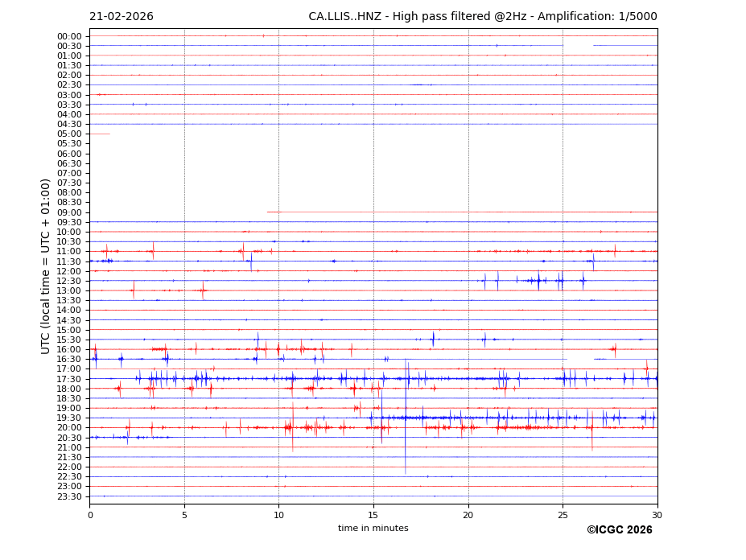Click the 25 minute x-axis tick

(563, 514)
